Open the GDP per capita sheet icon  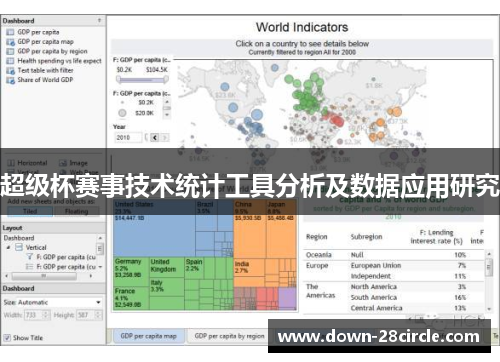(x=10, y=32)
